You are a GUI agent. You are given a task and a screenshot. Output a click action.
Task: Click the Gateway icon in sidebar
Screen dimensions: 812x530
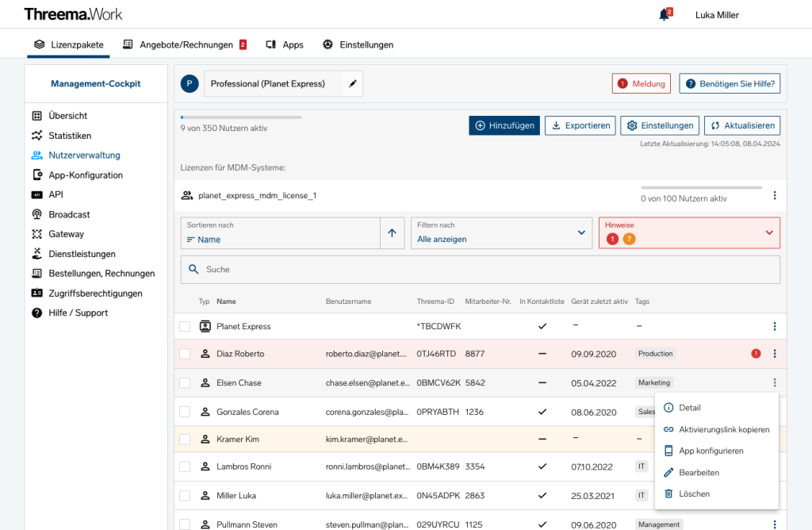click(x=36, y=234)
